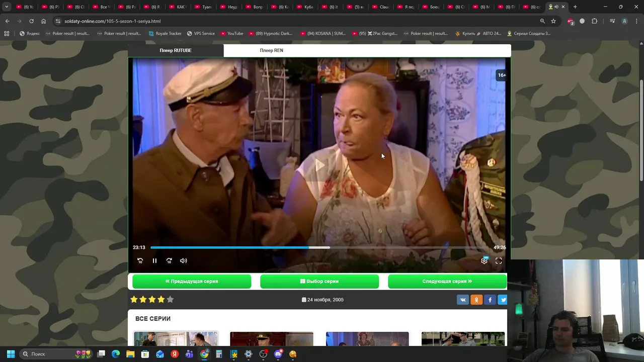Open the YouTube bookmark

click(x=232, y=34)
